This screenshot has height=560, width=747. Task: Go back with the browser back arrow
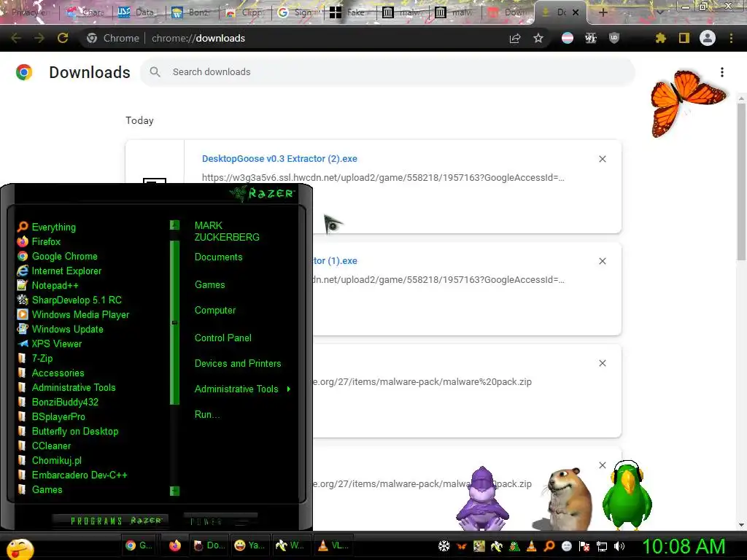tap(16, 38)
